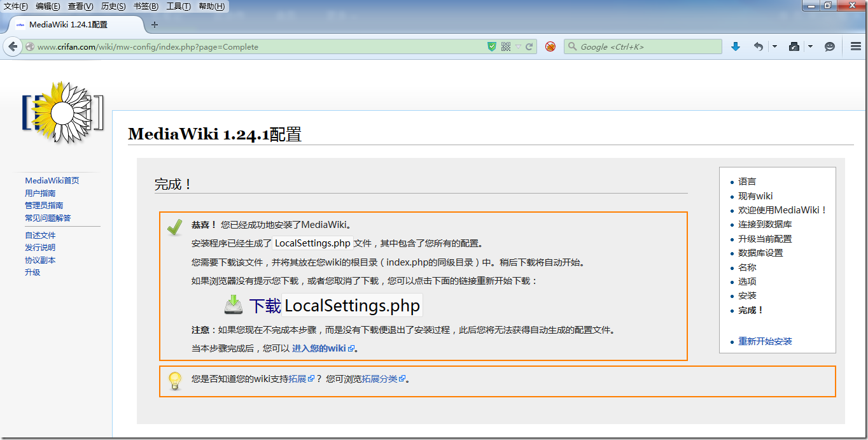Screen dimensions: 868x440
Task: Click the MediaWiki 1.24.1配置 page heading
Action: pos(214,134)
